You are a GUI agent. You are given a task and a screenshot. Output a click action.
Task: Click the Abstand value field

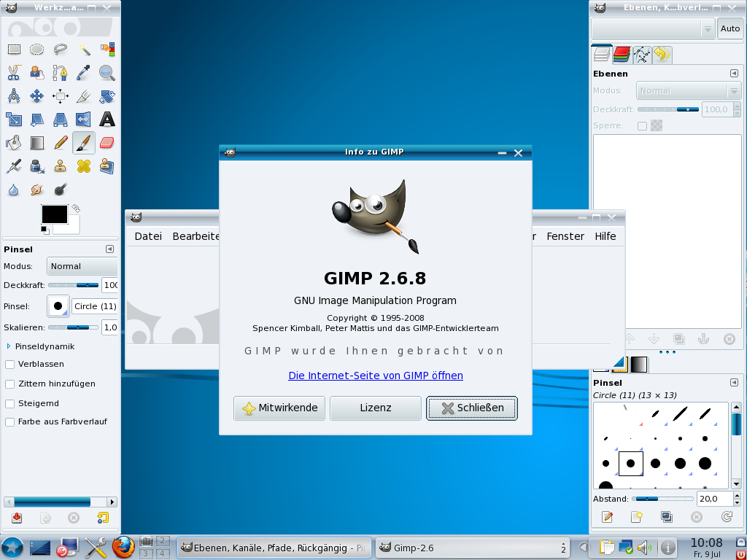[x=713, y=499]
